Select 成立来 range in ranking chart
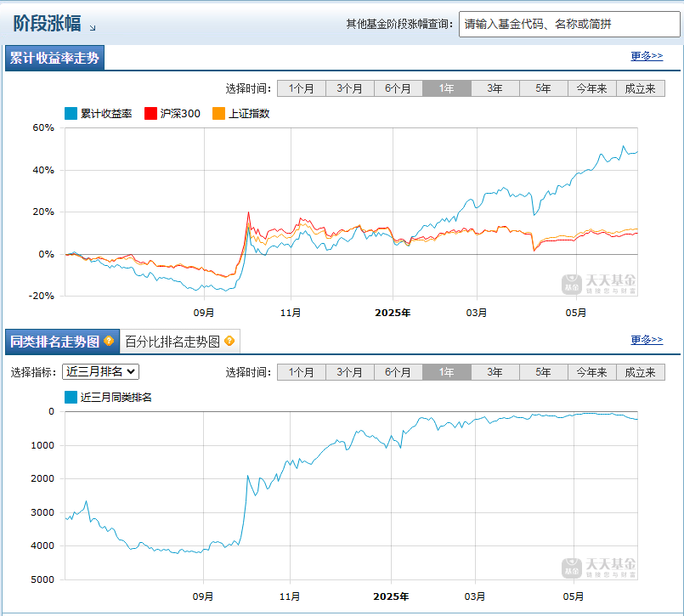This screenshot has height=616, width=684. 641,372
